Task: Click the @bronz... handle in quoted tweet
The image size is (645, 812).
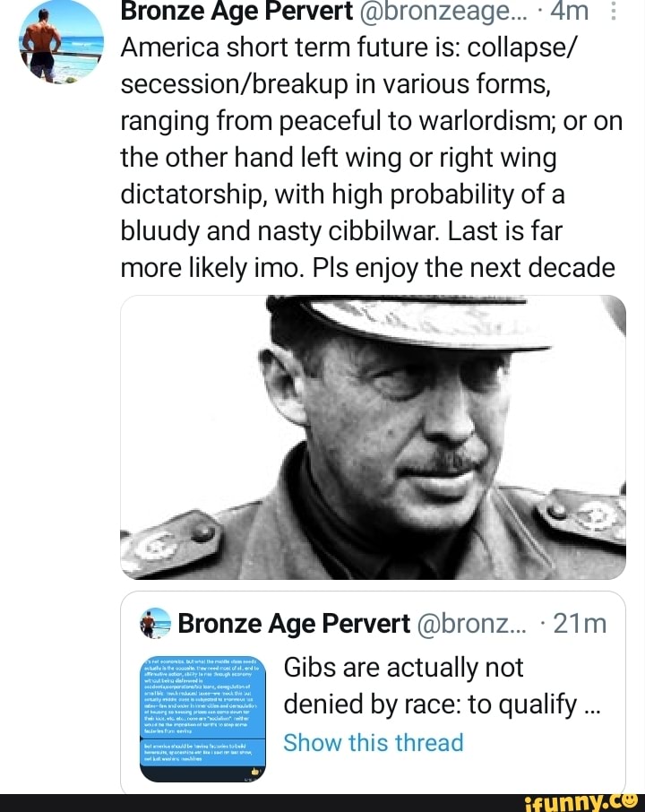Action: point(473,624)
